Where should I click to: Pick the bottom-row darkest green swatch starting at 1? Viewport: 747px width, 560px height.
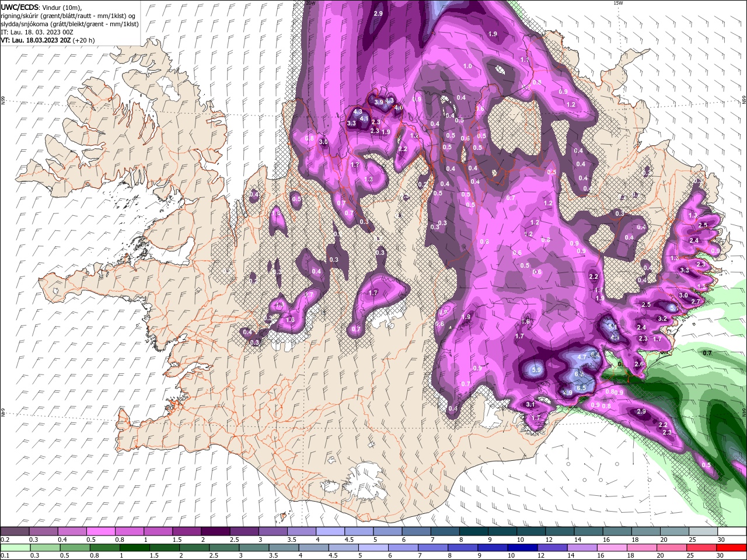click(136, 548)
